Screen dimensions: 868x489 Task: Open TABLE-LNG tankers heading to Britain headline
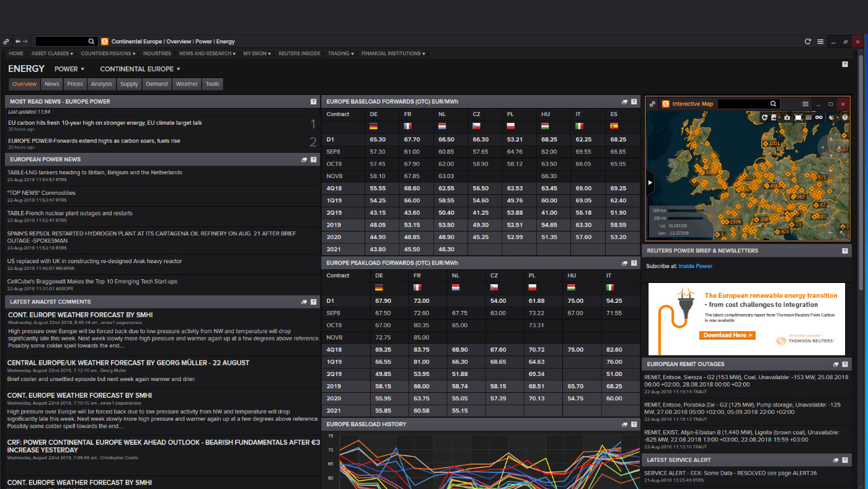point(95,173)
